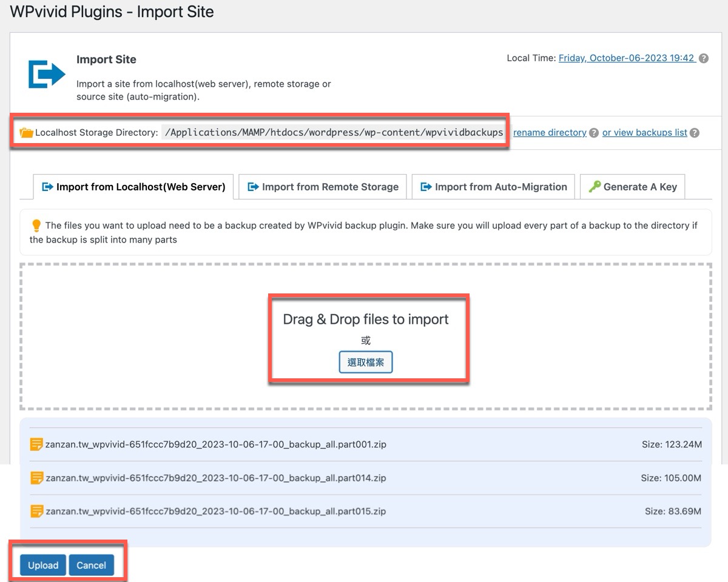Open the Generate A Key tab
Screen dimensions: 728x582
[633, 187]
